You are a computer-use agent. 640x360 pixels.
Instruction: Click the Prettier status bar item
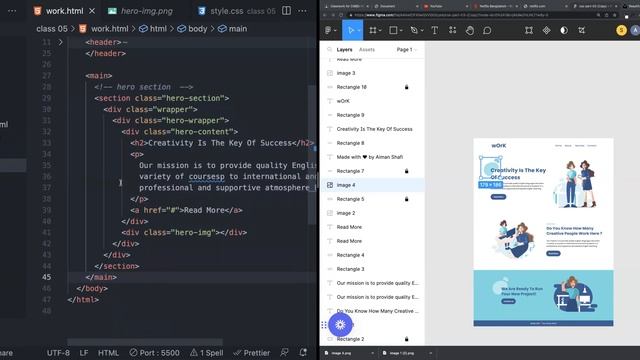[251, 353]
